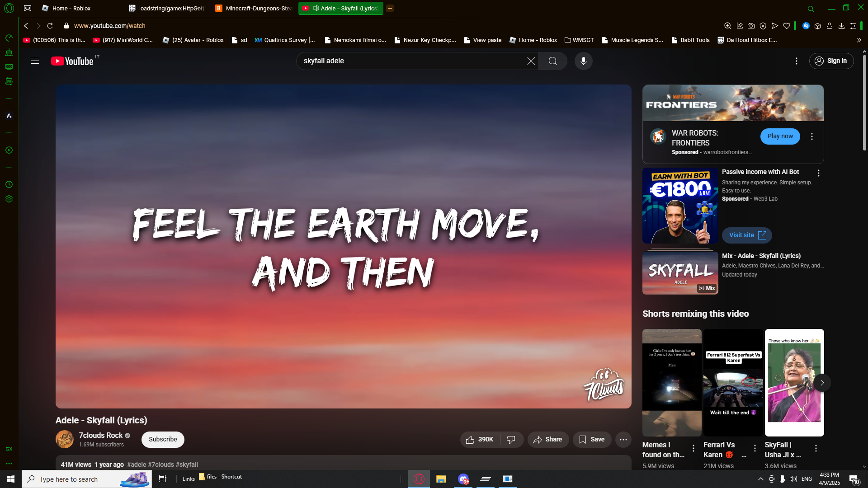Image resolution: width=868 pixels, height=488 pixels.
Task: Open the 7clouds Rock channel name link
Action: 101,436
